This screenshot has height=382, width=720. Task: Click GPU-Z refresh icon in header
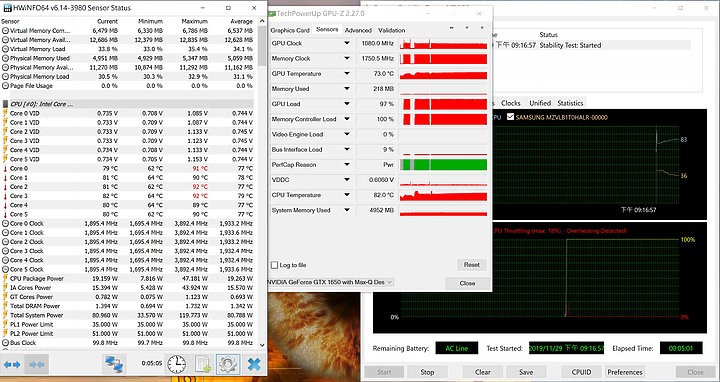point(467,28)
